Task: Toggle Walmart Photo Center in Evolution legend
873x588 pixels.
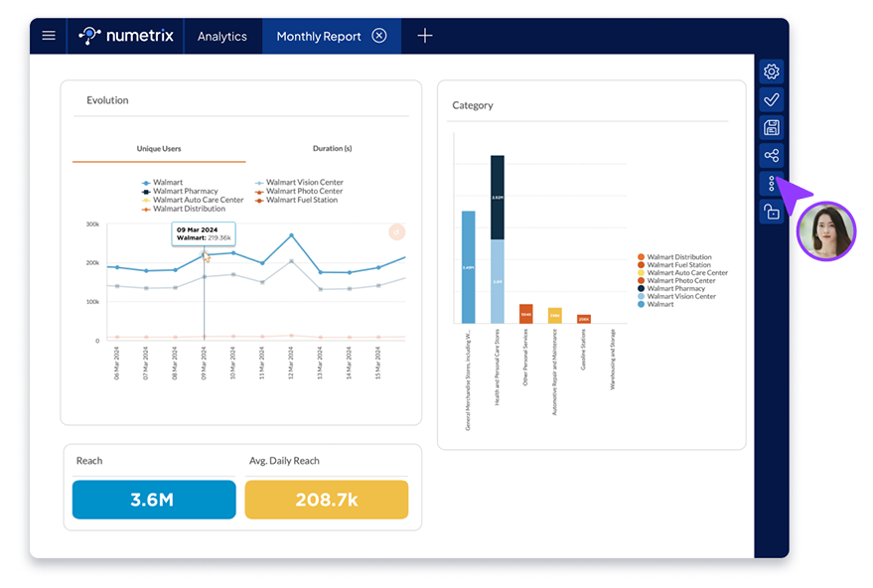Action: pos(299,191)
